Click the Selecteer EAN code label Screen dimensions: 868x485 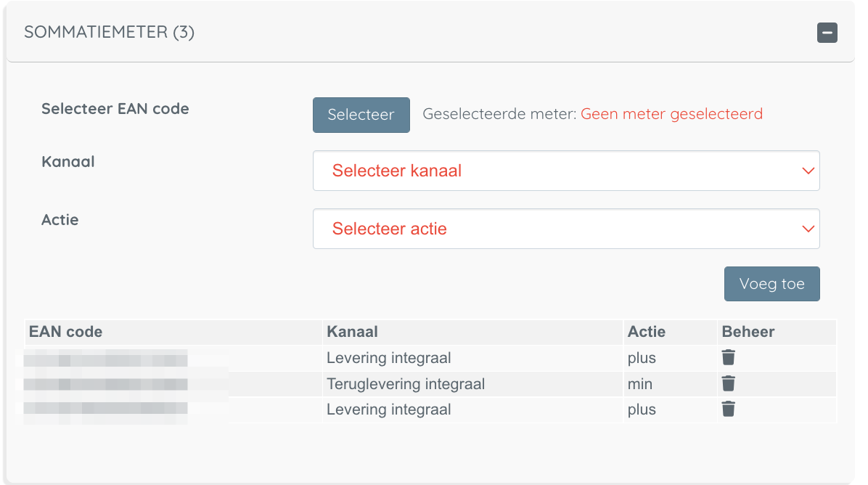click(115, 109)
